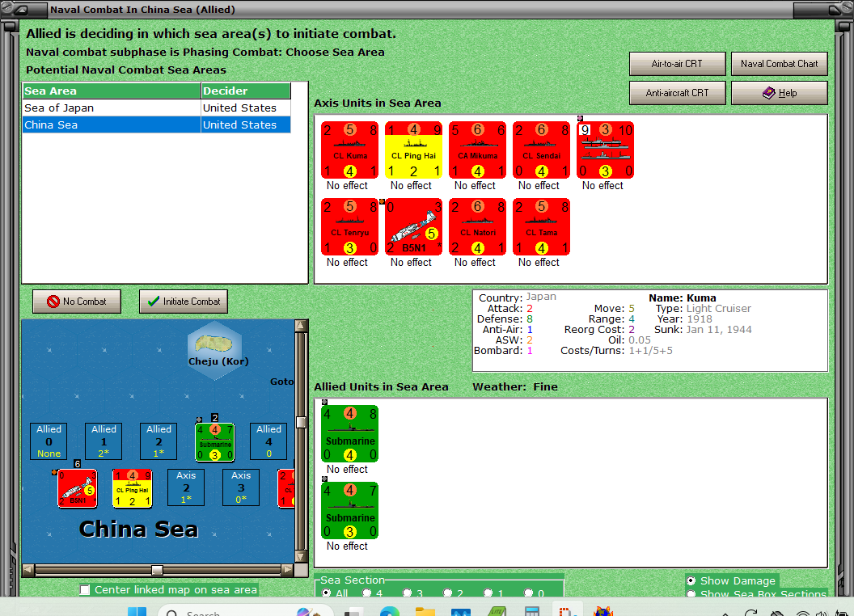Click the Decider column header
Image resolution: width=854 pixels, height=616 pixels.
pyautogui.click(x=246, y=91)
